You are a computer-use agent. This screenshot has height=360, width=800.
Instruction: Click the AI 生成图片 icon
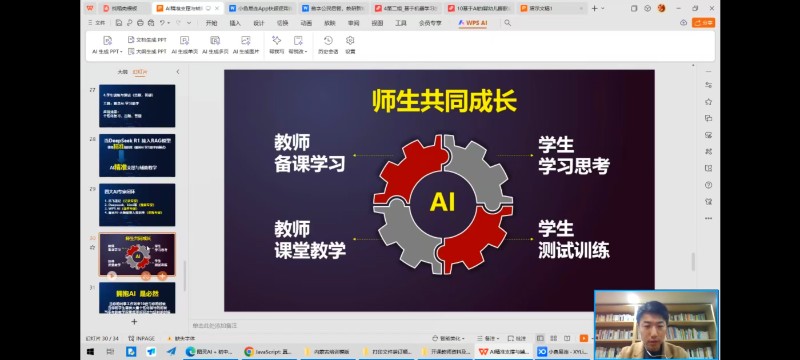(246, 41)
